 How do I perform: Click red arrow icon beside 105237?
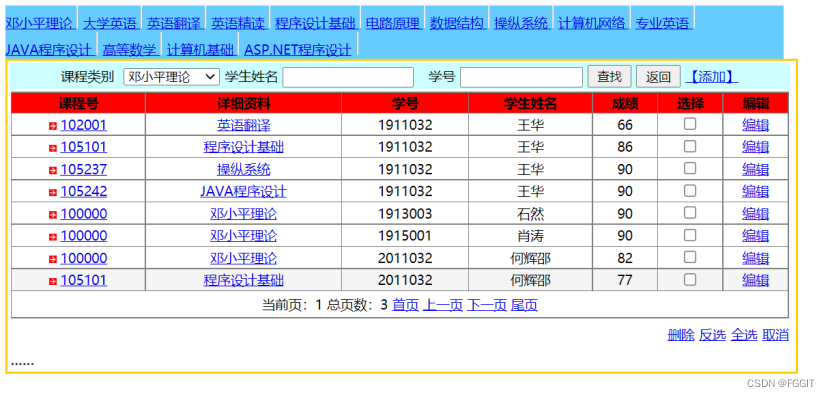point(52,170)
